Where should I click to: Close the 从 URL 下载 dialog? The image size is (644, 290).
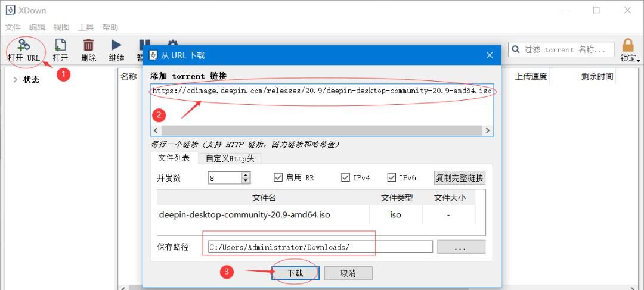490,55
